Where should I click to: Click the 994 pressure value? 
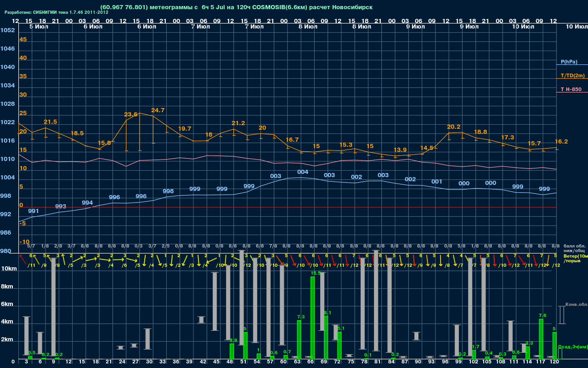87,203
